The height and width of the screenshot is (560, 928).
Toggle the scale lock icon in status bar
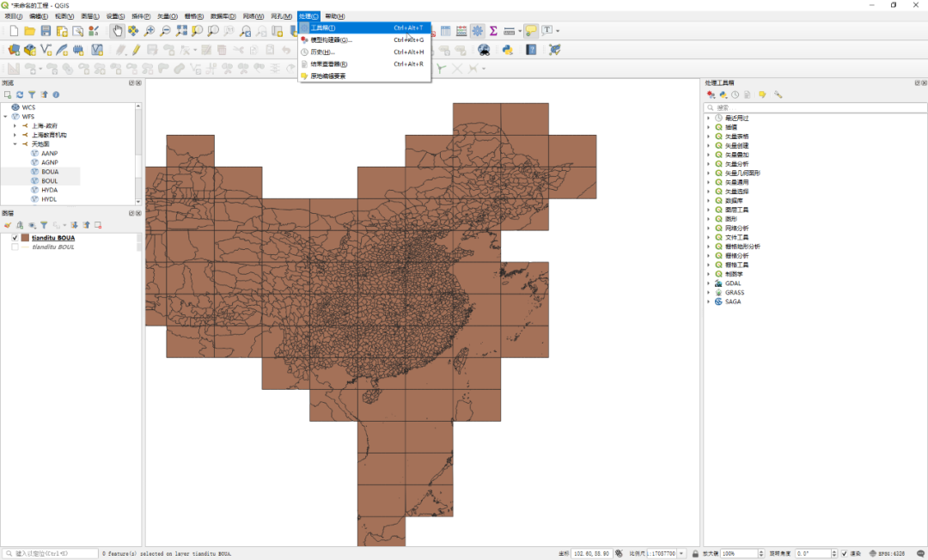(695, 553)
